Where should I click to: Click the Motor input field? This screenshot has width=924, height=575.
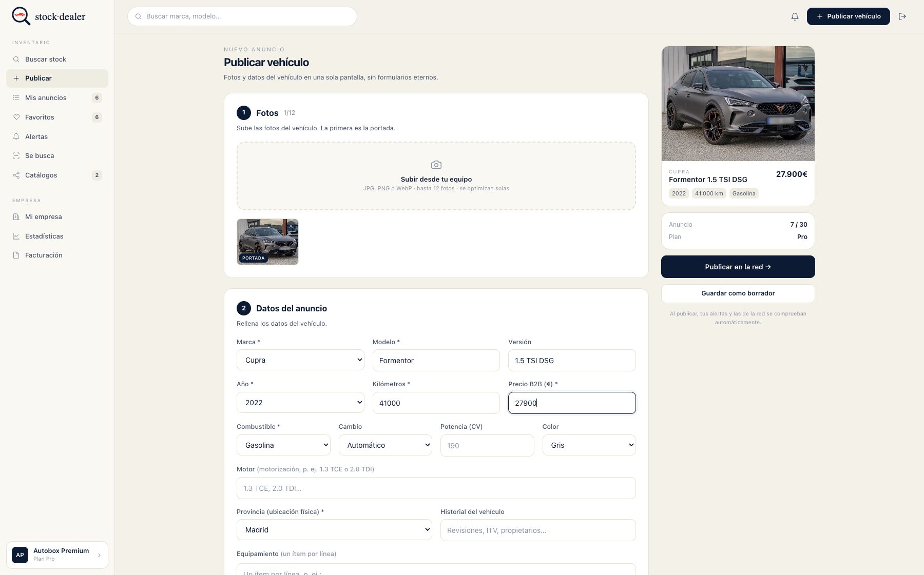pos(436,488)
